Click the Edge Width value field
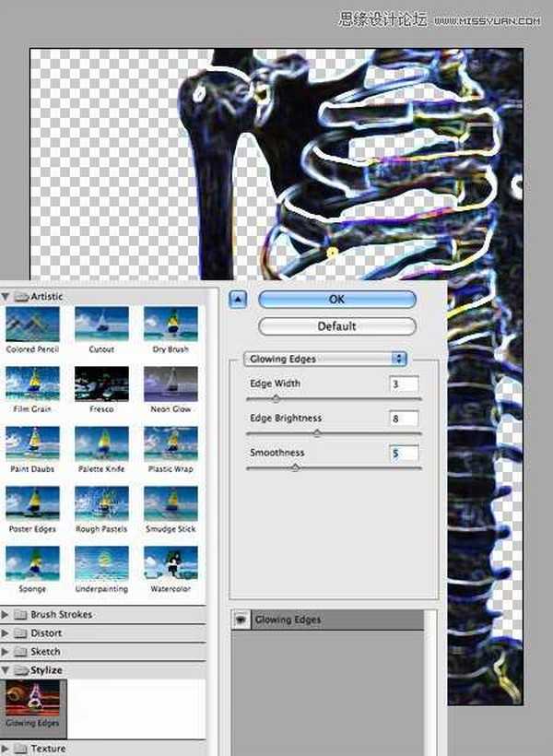 (404, 384)
